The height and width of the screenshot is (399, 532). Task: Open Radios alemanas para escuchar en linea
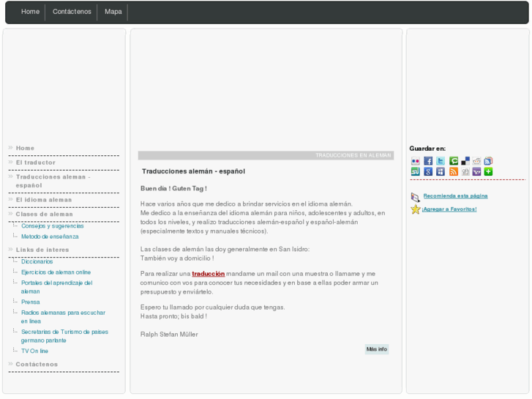click(x=63, y=317)
